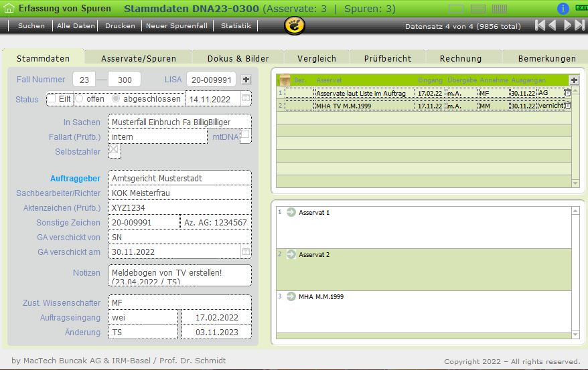This screenshot has height=370, width=588.
Task: Click the Notizen text field
Action: click(x=179, y=276)
